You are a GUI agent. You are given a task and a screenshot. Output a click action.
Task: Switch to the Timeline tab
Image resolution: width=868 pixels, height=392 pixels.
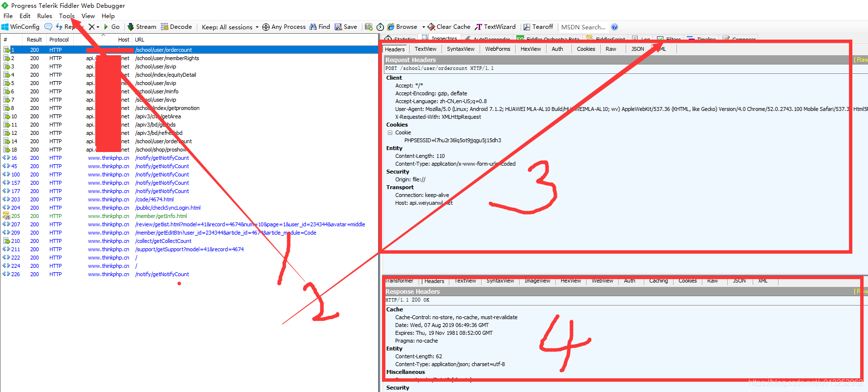point(701,39)
